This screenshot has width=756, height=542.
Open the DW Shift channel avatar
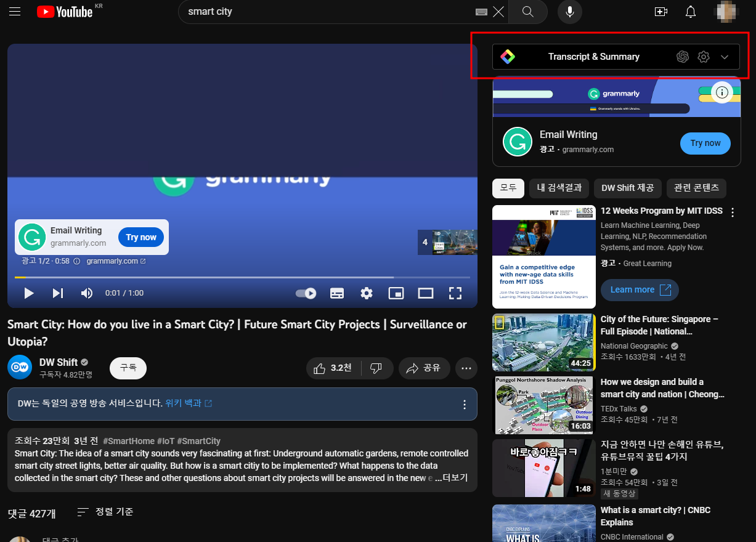point(20,367)
